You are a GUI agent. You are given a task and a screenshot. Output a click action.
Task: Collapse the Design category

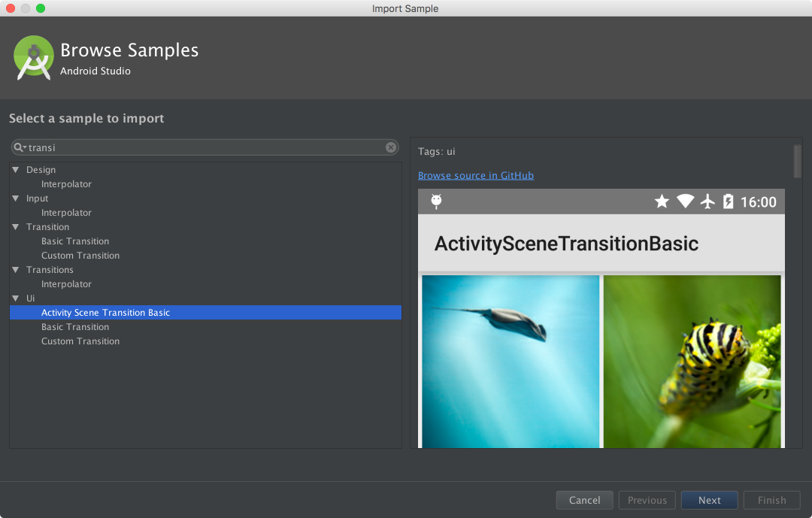pyautogui.click(x=16, y=170)
